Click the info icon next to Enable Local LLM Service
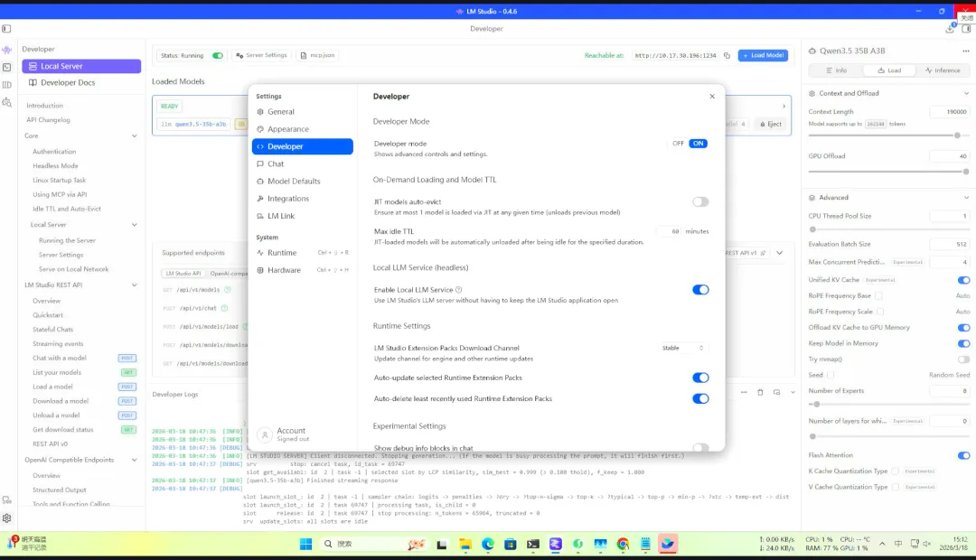This screenshot has width=976, height=560. point(459,290)
